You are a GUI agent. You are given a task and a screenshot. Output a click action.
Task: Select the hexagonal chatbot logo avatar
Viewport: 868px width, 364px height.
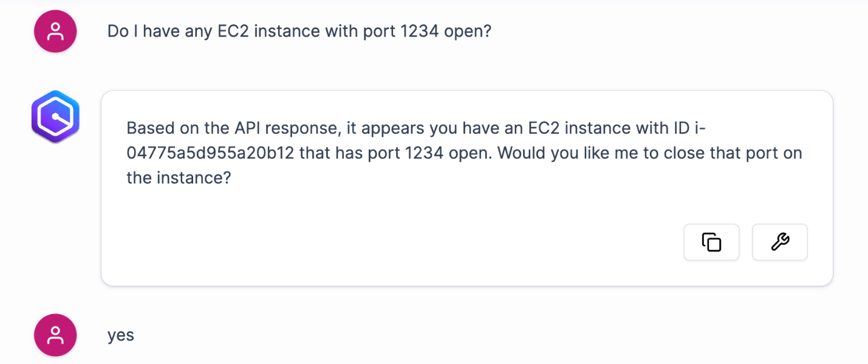click(x=55, y=116)
